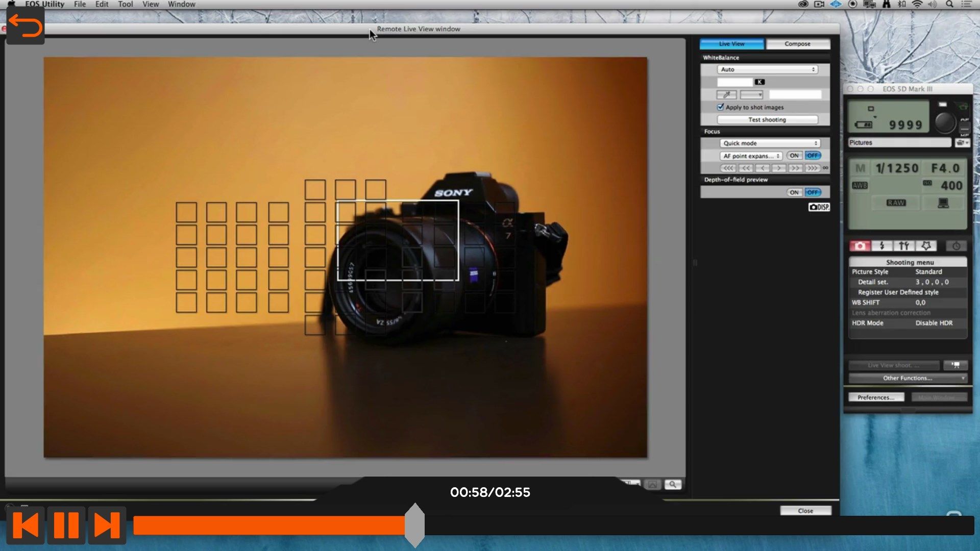The height and width of the screenshot is (551, 980).
Task: Click the triple-left focus adjust arrow
Action: click(728, 168)
